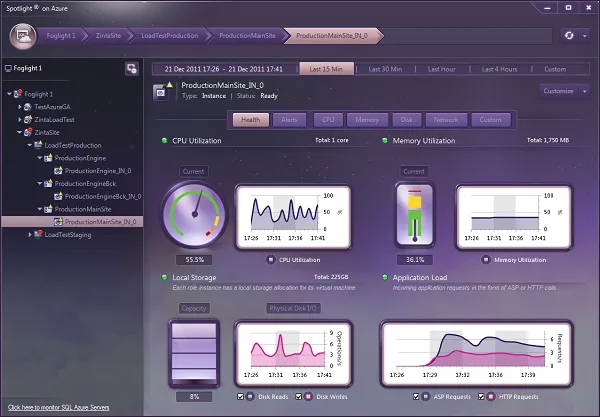
Task: Click connections icon beside Foglight 1 header
Action: click(x=132, y=69)
